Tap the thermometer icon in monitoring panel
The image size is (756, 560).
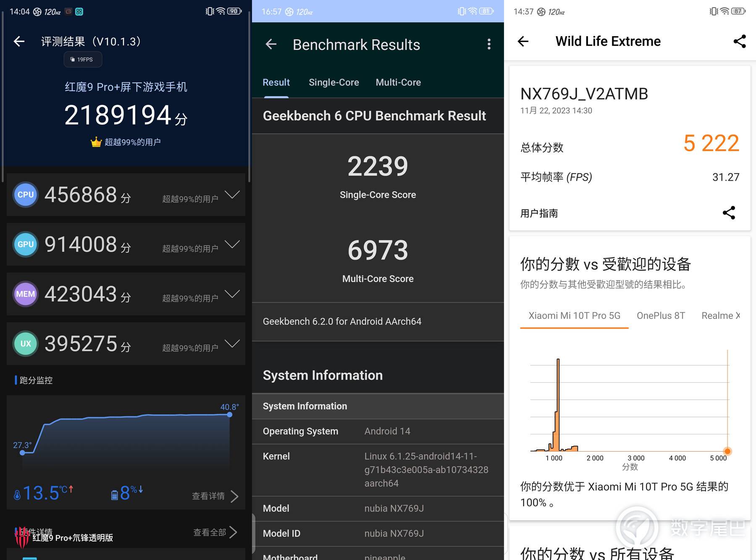click(17, 495)
